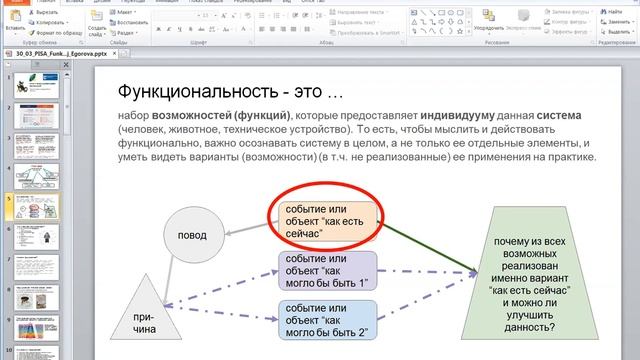Select slide 4 thumbnail
Image resolution: width=640 pixels, height=360 pixels.
point(36,176)
